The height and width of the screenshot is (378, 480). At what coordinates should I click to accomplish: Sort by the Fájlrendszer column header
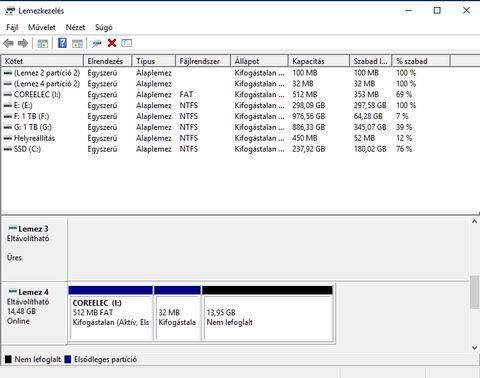pos(203,61)
